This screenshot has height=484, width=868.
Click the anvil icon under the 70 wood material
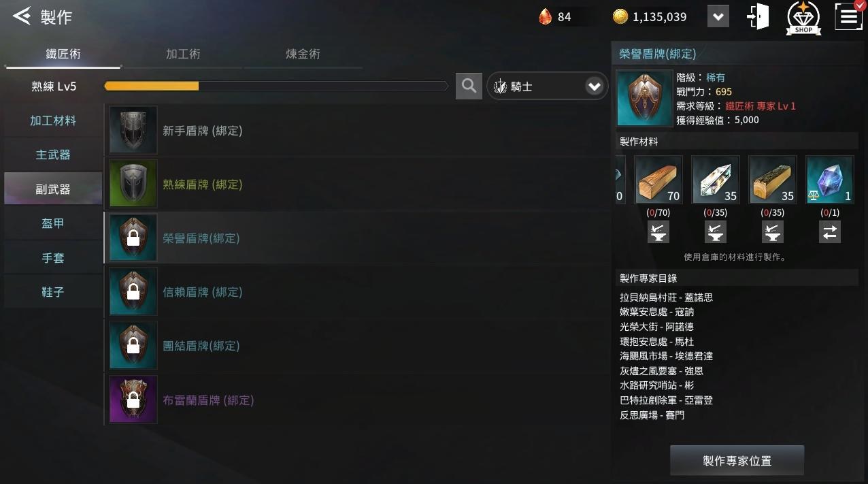tap(658, 232)
